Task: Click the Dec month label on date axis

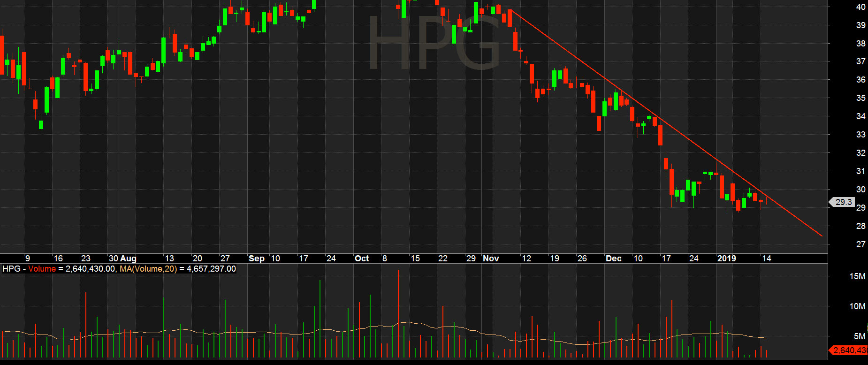Action: click(x=613, y=259)
